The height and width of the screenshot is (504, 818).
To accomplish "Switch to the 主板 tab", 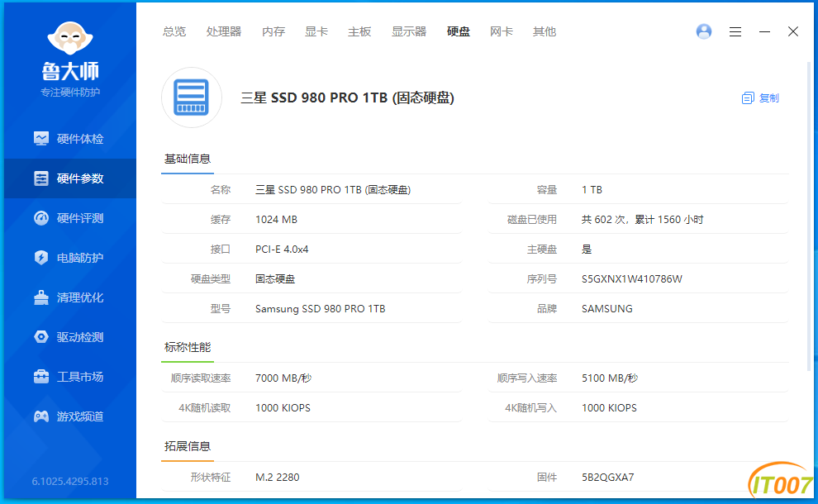I will [x=359, y=32].
